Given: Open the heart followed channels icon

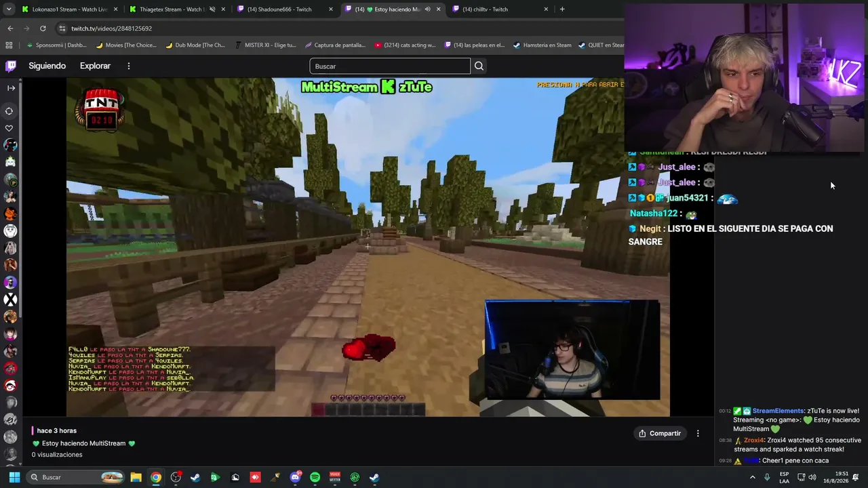Looking at the screenshot, I should click(9, 128).
